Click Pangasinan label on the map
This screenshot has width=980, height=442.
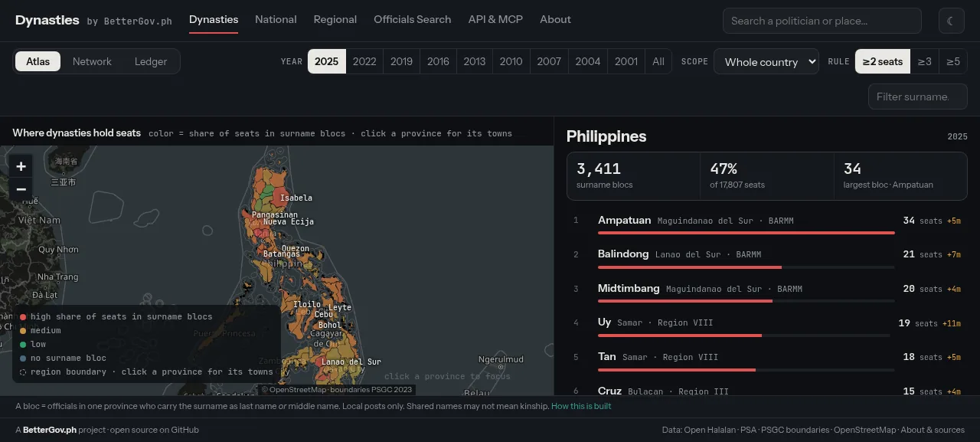tap(274, 214)
